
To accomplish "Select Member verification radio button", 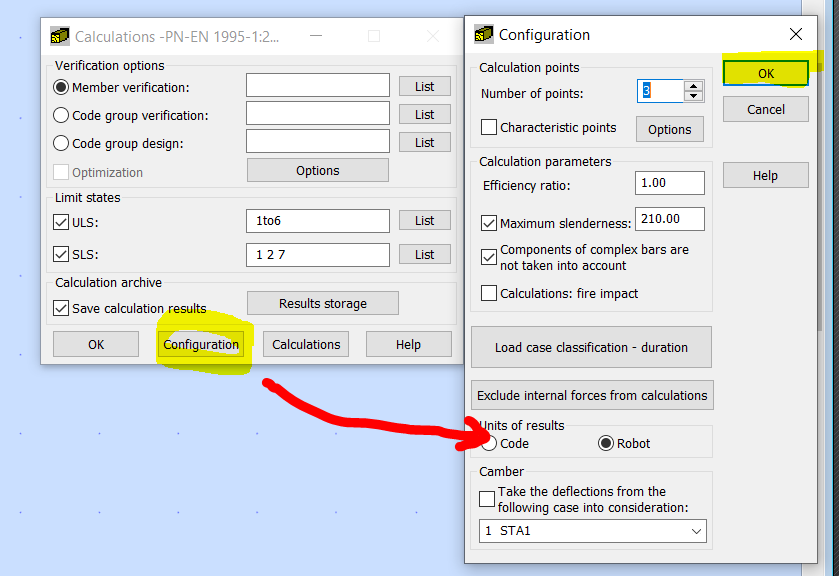I will 61,87.
